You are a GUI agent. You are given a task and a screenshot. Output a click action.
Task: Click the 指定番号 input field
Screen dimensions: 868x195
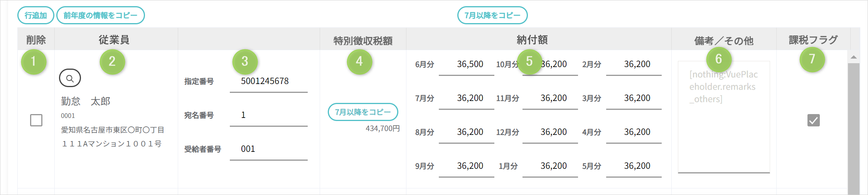coord(268,81)
